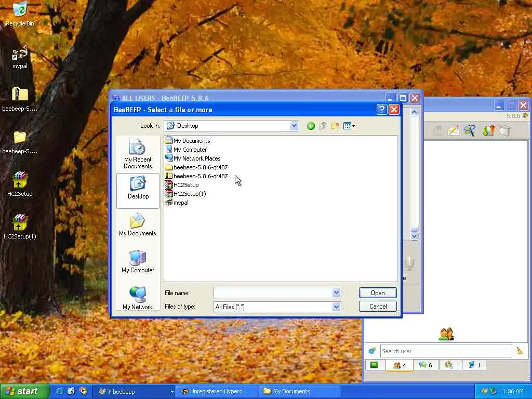Select mypal shortcut in the file list

(x=177, y=203)
